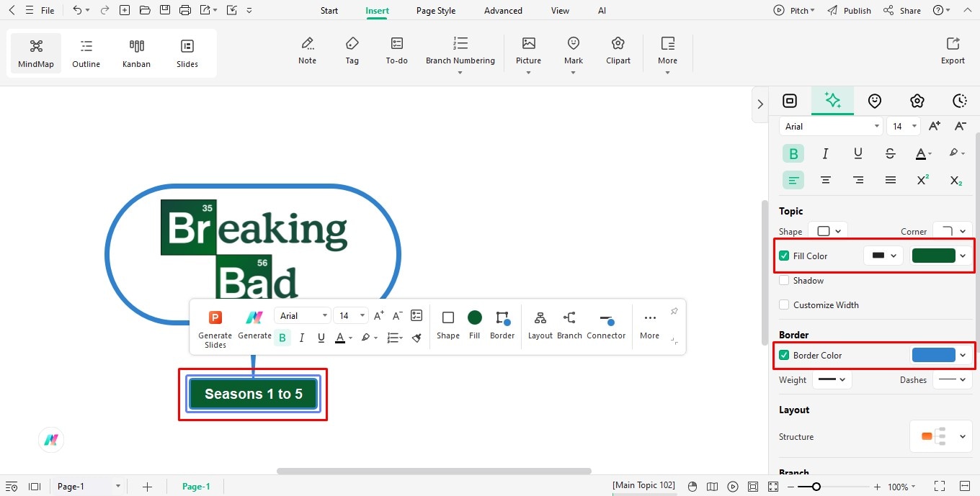Open folder icon in top bar
The image size is (980, 496).
(x=145, y=10)
